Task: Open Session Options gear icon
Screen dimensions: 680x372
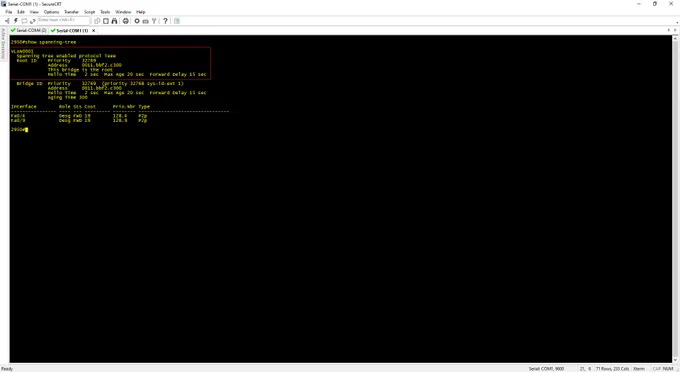Action: point(137,21)
